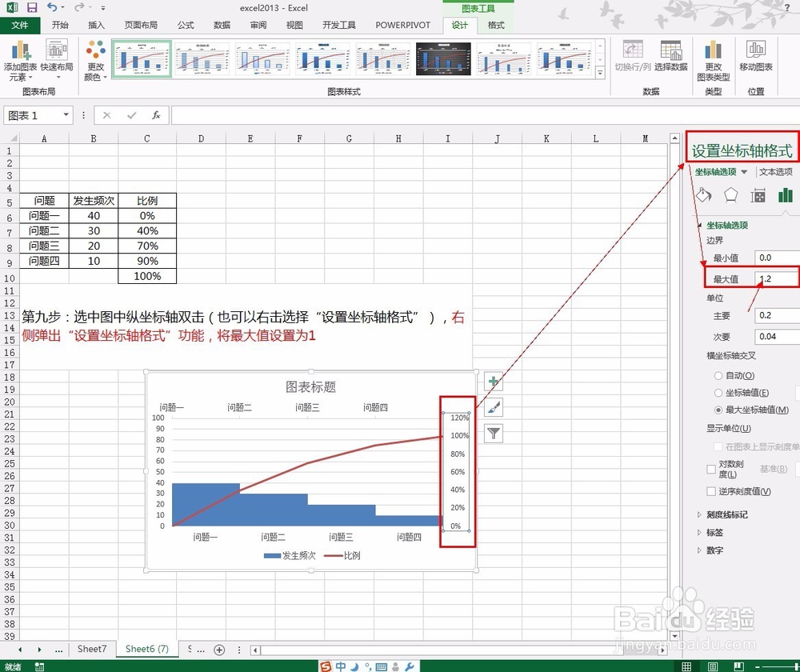
Task: Click sheet tabs ellipsis for more sheets
Action: point(59,650)
